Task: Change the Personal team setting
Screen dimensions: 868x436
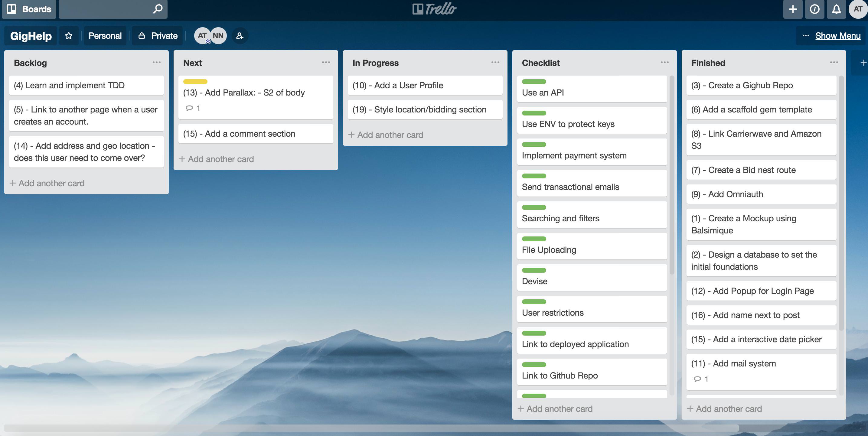Action: pyautogui.click(x=105, y=36)
